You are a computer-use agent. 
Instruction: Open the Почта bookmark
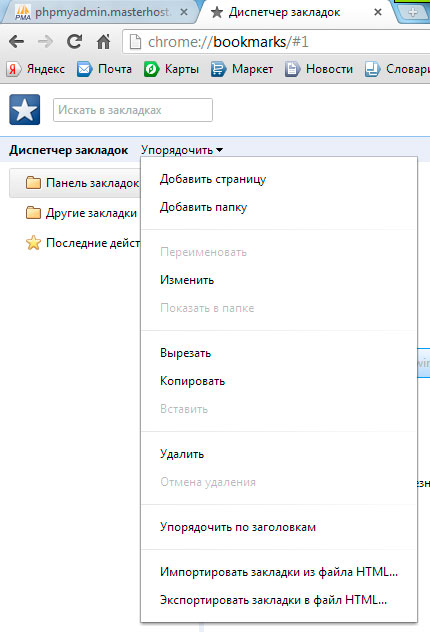(x=104, y=69)
